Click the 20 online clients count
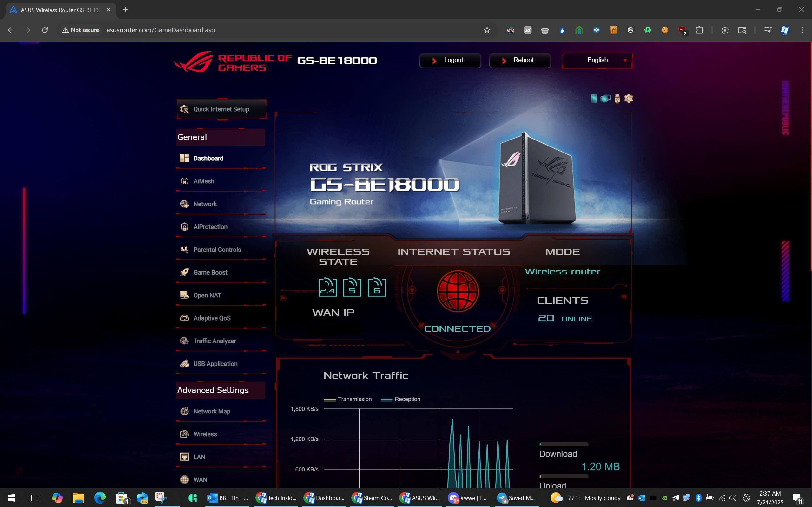Image resolution: width=812 pixels, height=507 pixels. [546, 318]
